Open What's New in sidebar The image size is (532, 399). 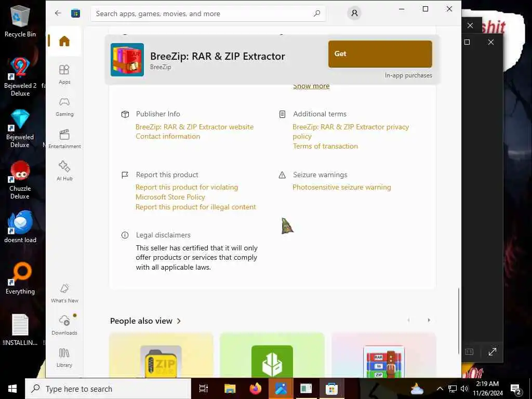coord(64,293)
